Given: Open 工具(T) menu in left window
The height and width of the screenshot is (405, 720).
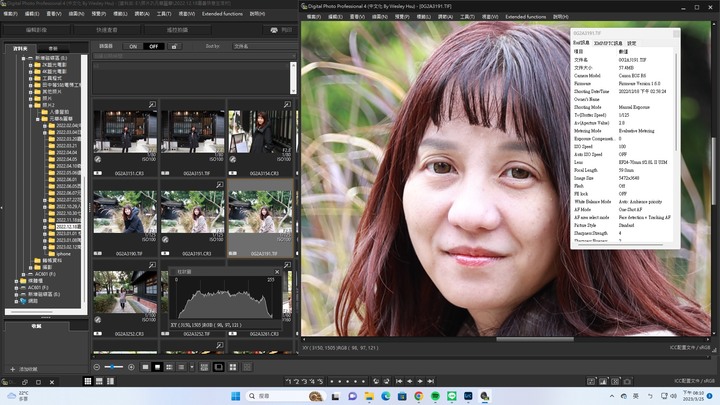Looking at the screenshot, I should coord(164,14).
